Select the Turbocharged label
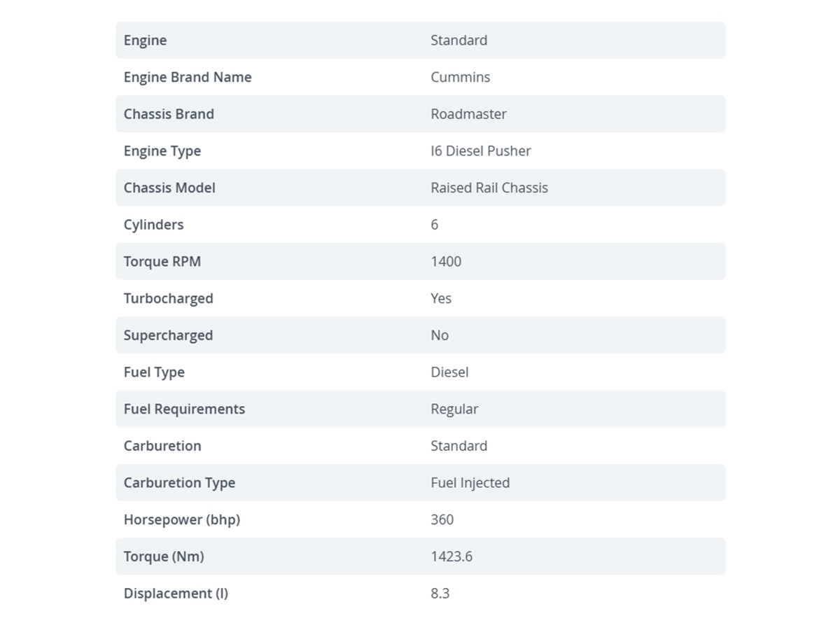This screenshot has width=840, height=630. pyautogui.click(x=168, y=298)
